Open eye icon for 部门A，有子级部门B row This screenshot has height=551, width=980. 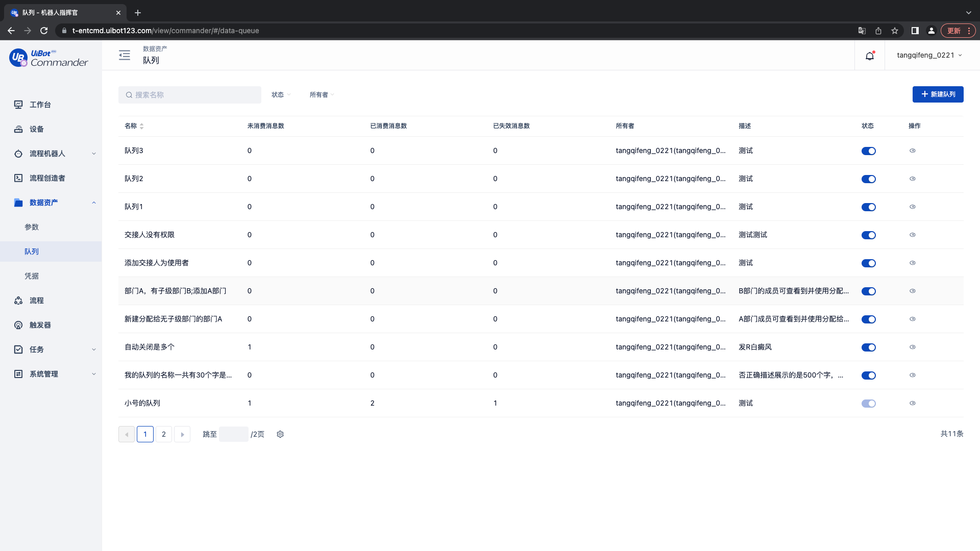point(913,291)
